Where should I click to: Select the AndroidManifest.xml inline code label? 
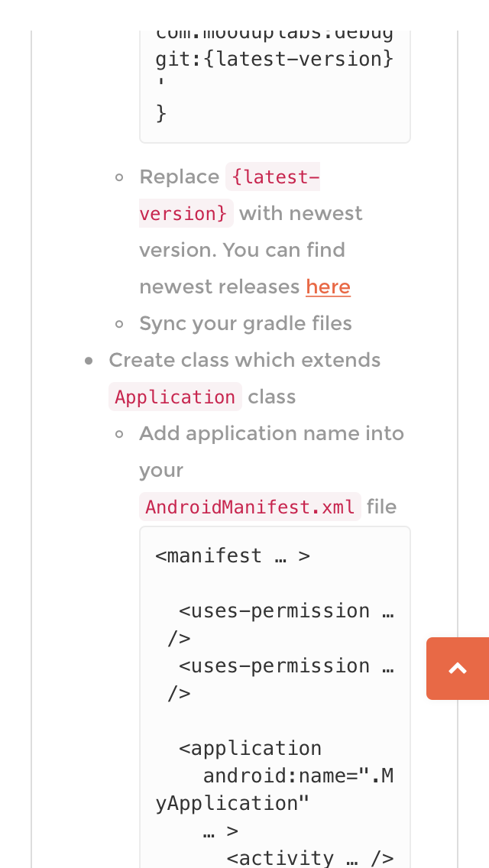(x=250, y=507)
